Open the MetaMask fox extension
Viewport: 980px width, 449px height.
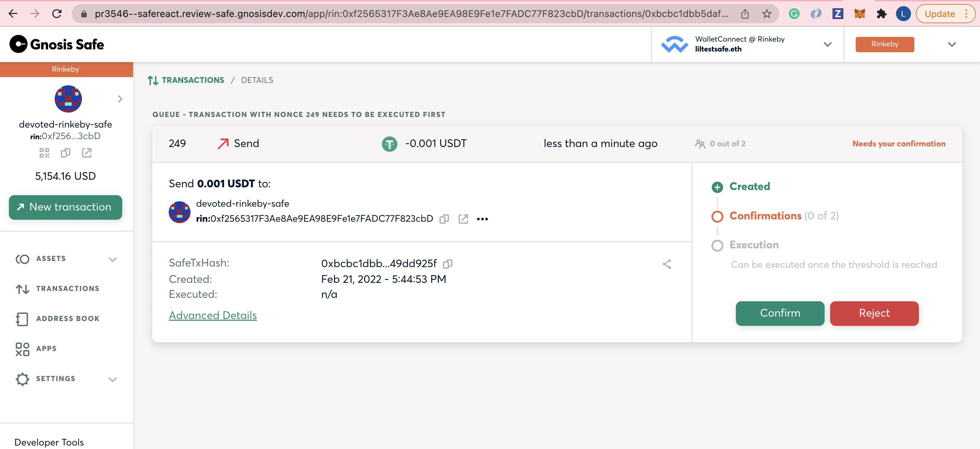pyautogui.click(x=859, y=14)
